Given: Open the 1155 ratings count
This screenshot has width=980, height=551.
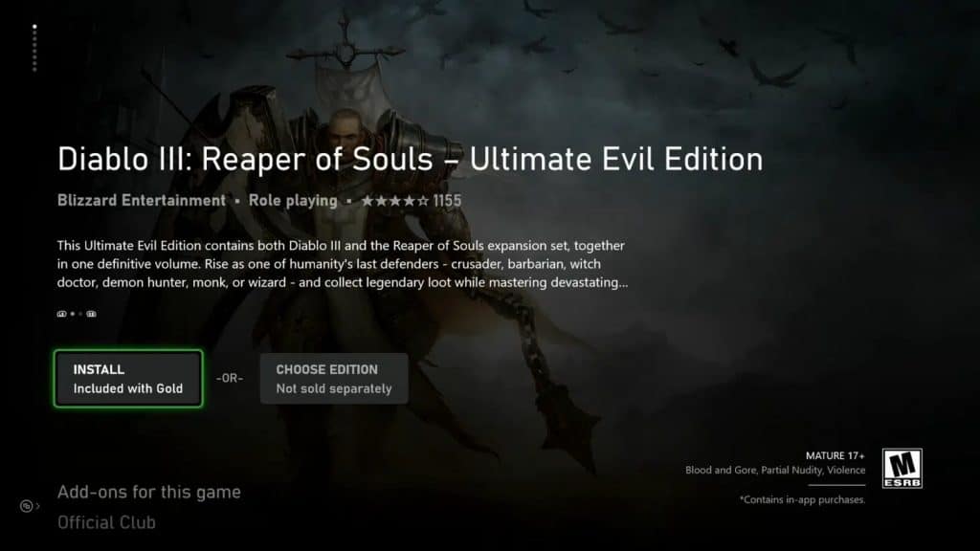Looking at the screenshot, I should tap(447, 201).
